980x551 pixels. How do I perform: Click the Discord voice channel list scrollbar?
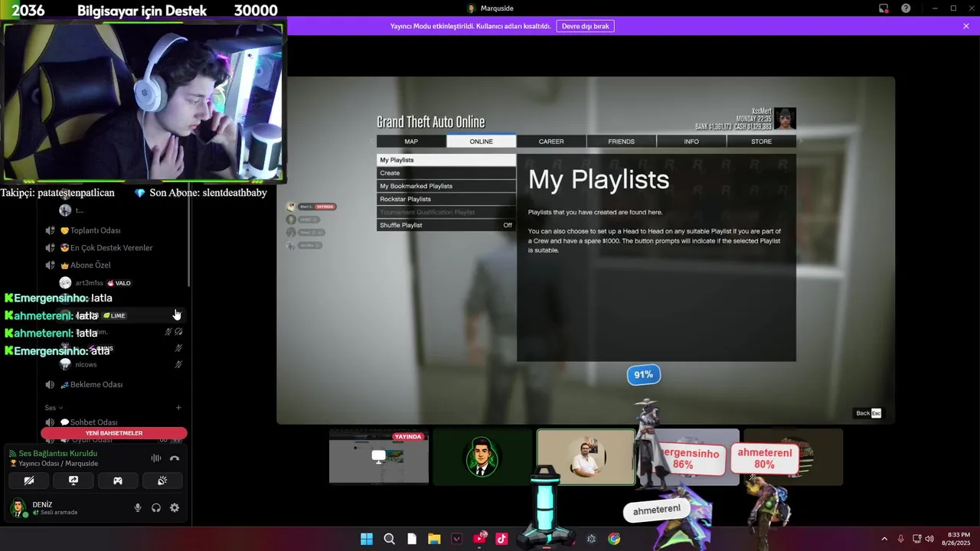[189, 237]
